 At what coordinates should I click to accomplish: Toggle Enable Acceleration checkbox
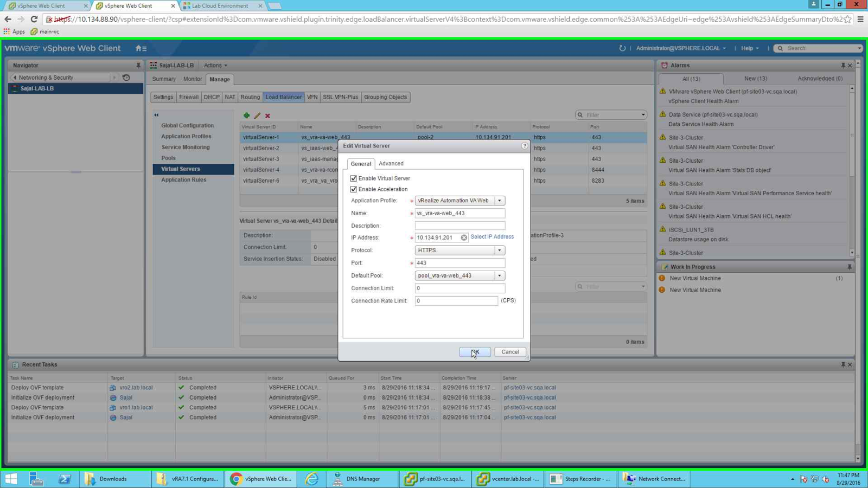pos(354,189)
